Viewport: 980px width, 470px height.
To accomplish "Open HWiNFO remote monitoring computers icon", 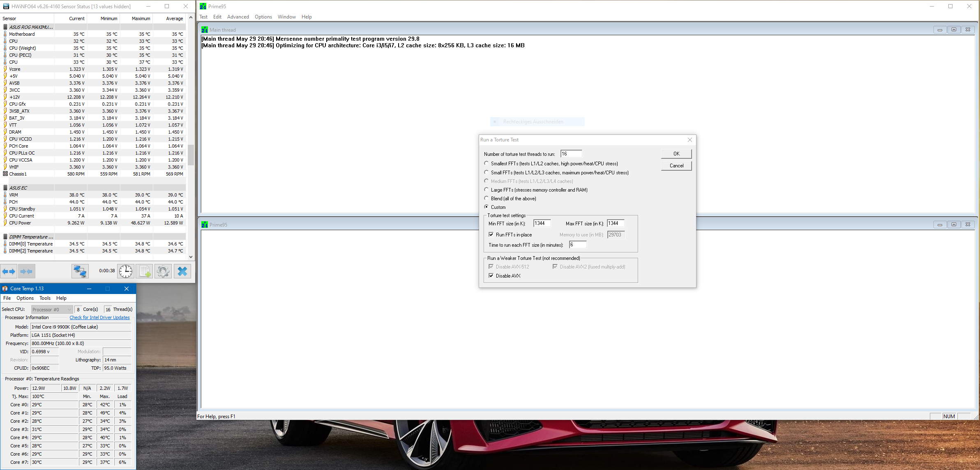I will (x=80, y=271).
